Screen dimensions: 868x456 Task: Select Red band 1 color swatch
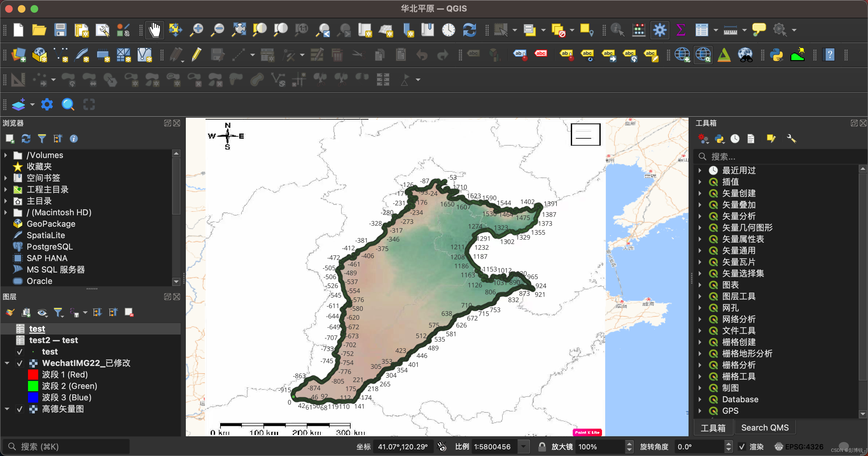33,375
